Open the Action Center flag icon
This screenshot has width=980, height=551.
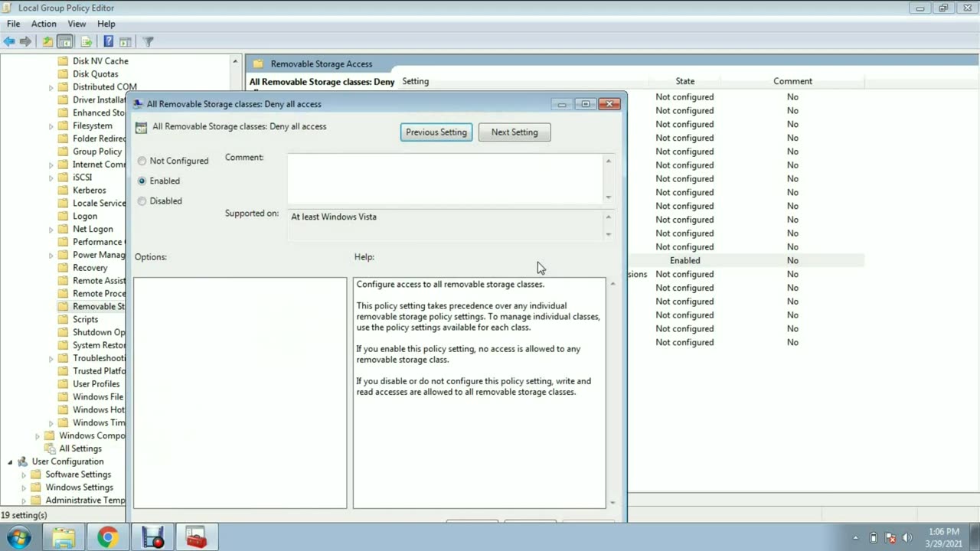(x=890, y=538)
